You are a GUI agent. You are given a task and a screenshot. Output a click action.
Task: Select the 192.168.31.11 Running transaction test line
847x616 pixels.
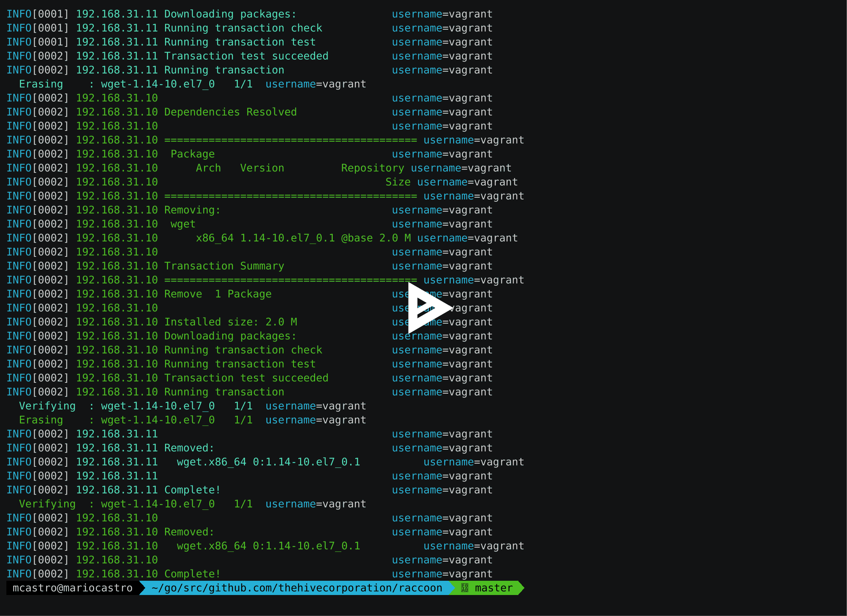(249, 42)
